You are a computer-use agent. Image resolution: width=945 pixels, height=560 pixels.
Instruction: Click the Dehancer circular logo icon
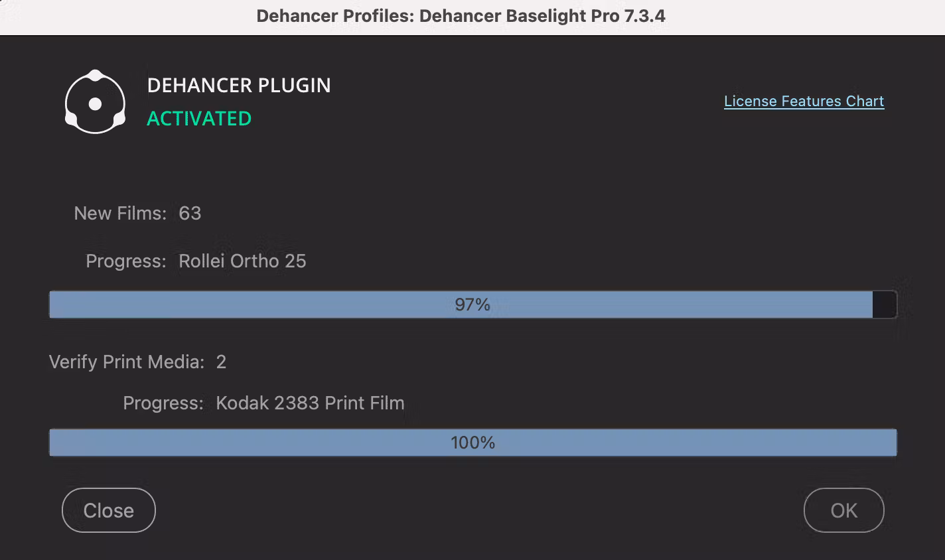95,102
